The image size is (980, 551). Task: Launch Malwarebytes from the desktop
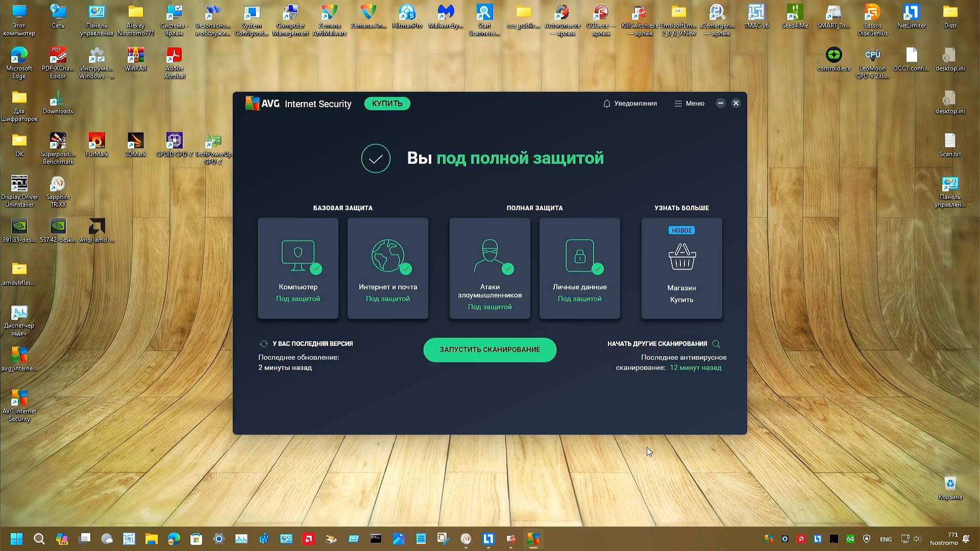[445, 14]
